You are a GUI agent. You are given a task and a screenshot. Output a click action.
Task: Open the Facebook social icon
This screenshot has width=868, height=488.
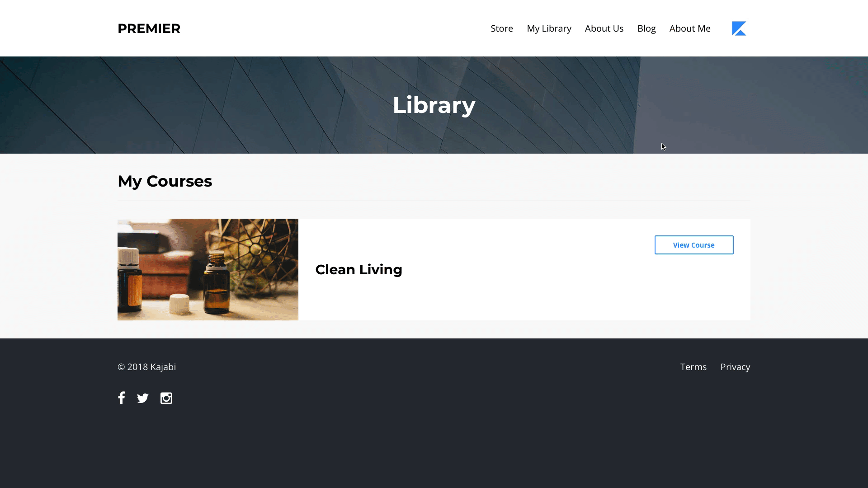click(121, 398)
